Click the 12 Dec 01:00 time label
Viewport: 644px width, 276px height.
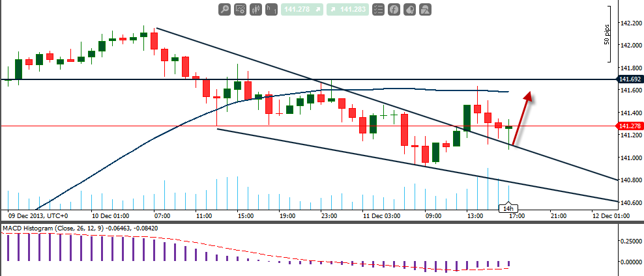pos(610,215)
